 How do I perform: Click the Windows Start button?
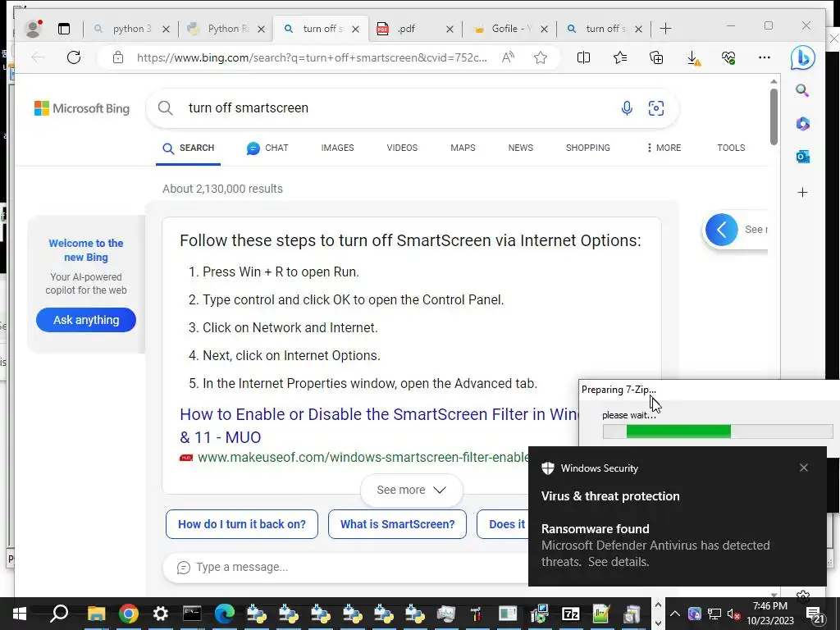20,614
